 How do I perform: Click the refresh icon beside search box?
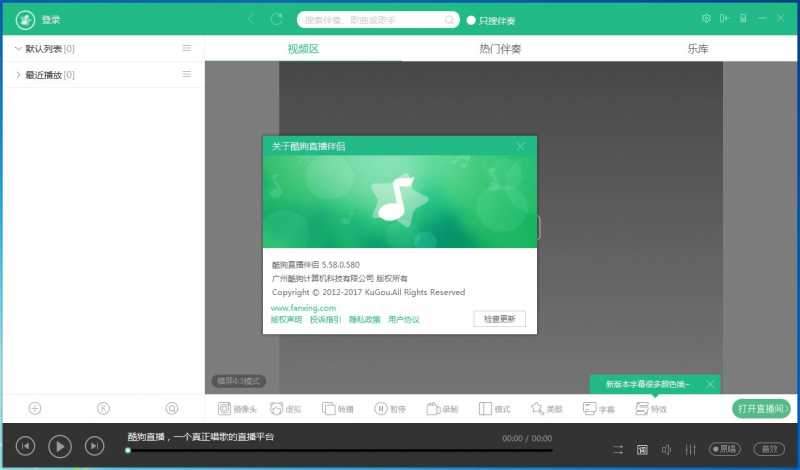click(277, 19)
